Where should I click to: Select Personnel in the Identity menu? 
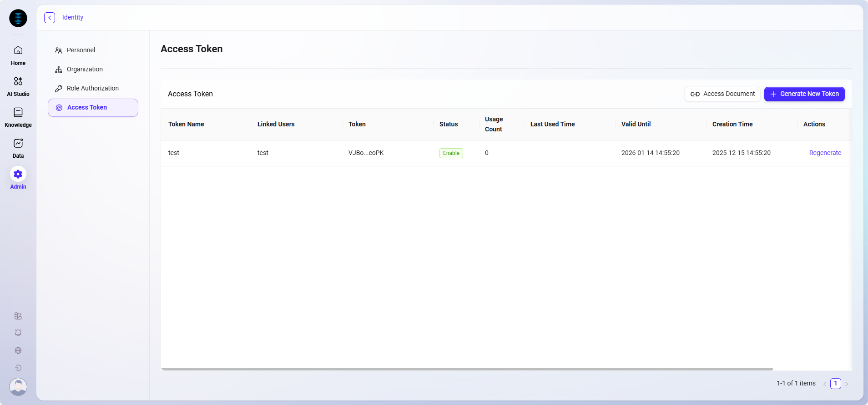[x=81, y=50]
